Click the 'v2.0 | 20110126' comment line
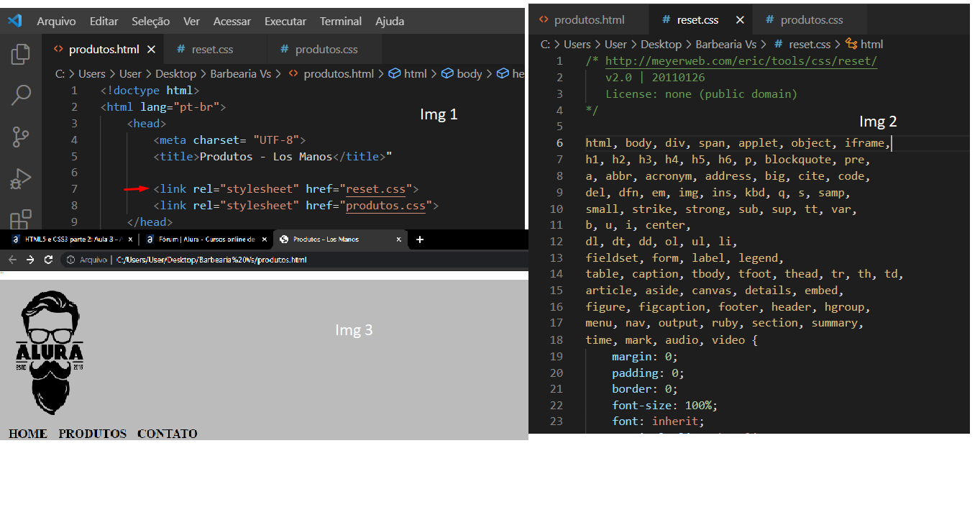This screenshot has width=980, height=520. click(x=655, y=78)
